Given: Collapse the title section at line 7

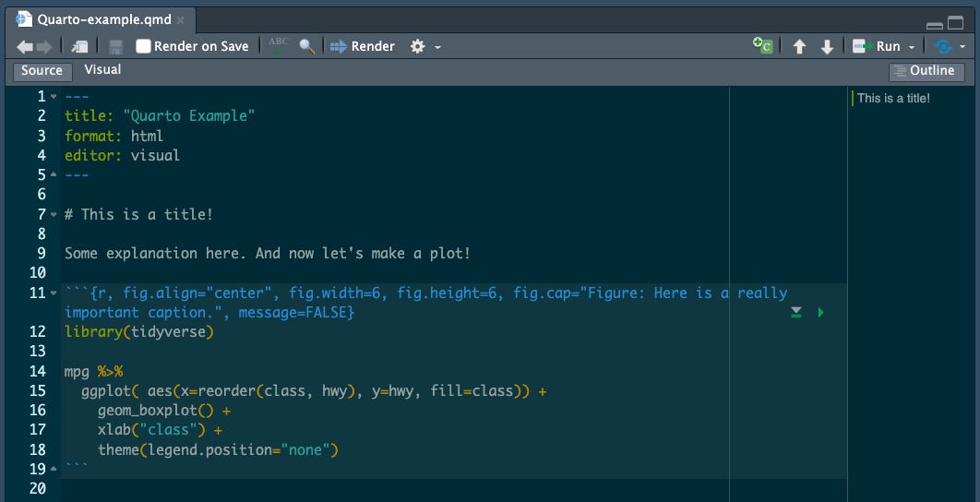Looking at the screenshot, I should tap(54, 214).
